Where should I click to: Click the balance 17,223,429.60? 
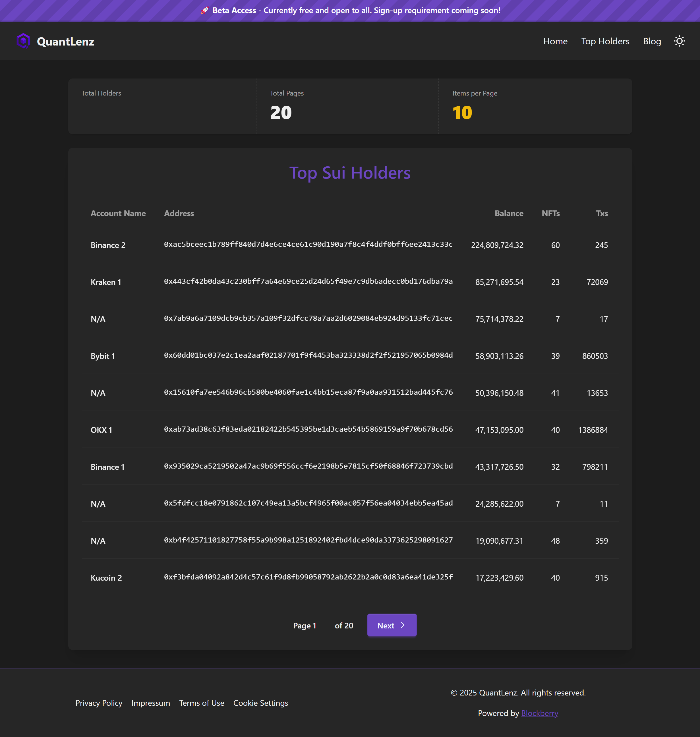pos(499,578)
